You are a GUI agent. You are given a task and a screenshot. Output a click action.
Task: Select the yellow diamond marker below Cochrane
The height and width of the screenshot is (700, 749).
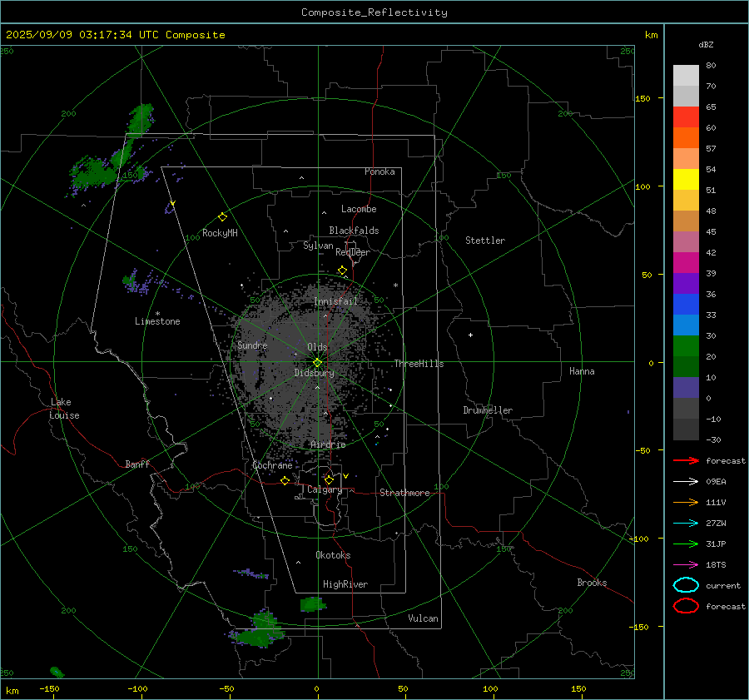click(285, 480)
